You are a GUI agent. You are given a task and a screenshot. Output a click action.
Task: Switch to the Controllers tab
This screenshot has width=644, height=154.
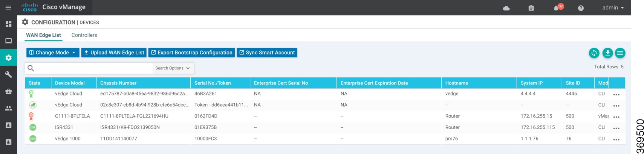(x=84, y=35)
